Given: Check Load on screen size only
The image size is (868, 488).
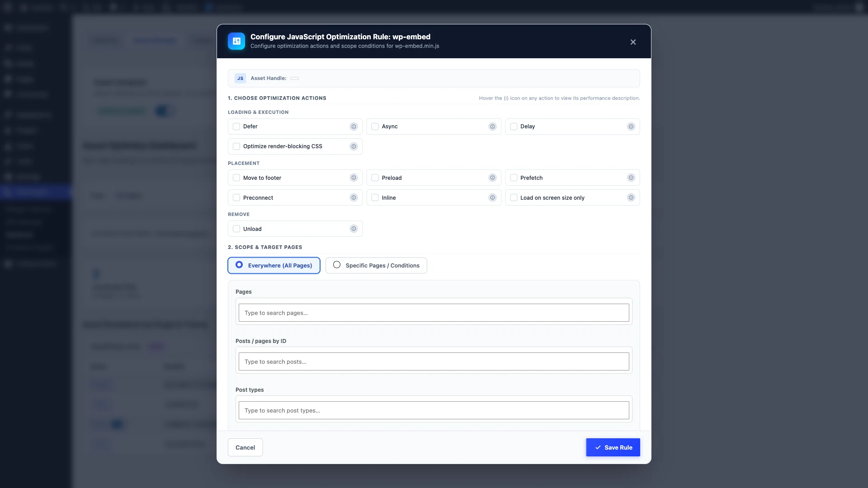Looking at the screenshot, I should coord(514,197).
